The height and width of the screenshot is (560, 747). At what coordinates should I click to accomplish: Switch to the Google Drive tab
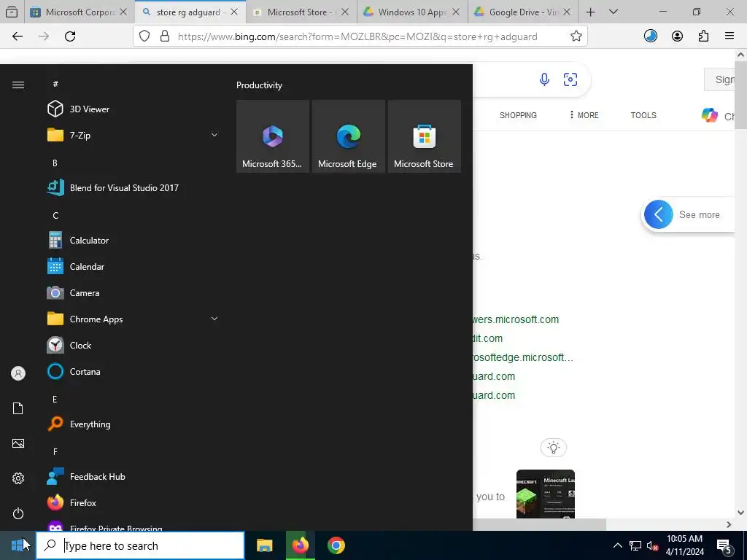[523, 12]
